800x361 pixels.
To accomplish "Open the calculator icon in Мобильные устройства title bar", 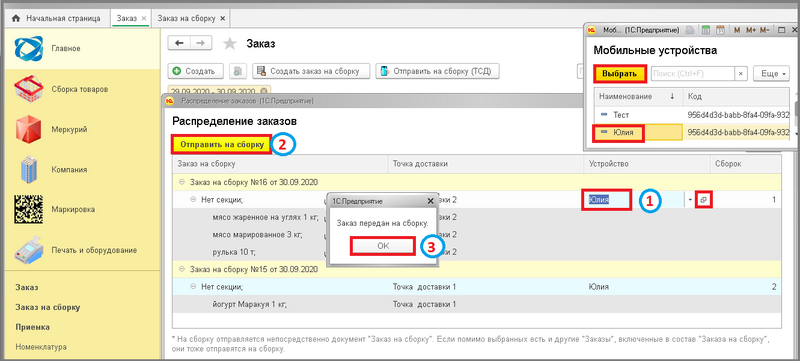I will (706, 30).
